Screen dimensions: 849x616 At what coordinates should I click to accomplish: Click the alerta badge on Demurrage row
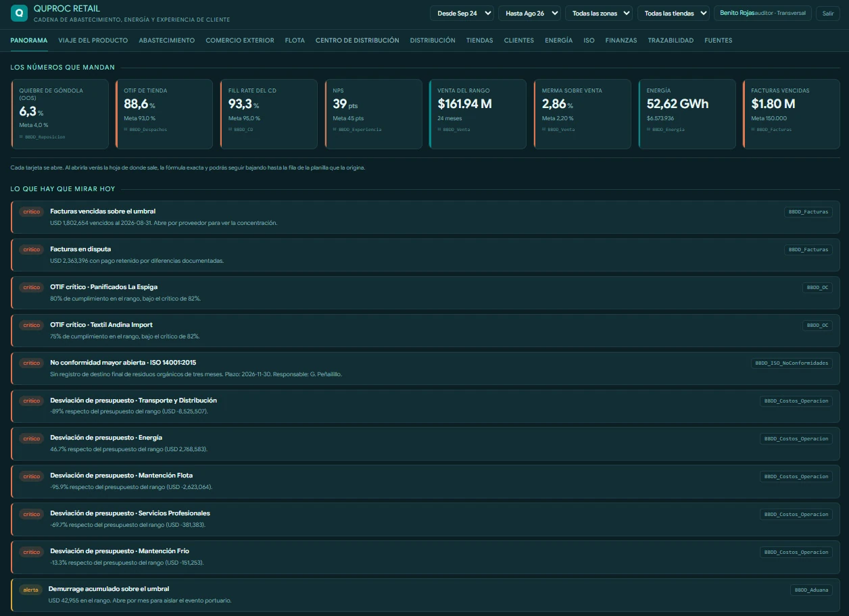[31, 590]
